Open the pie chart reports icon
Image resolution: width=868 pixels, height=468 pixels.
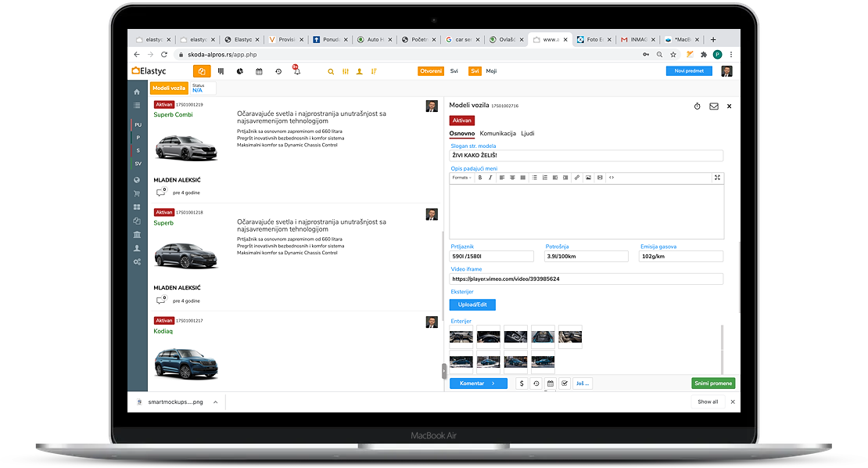click(x=240, y=71)
